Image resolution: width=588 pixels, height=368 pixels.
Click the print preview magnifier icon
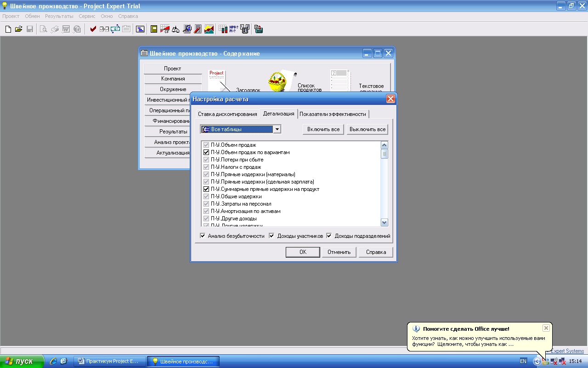tap(44, 29)
